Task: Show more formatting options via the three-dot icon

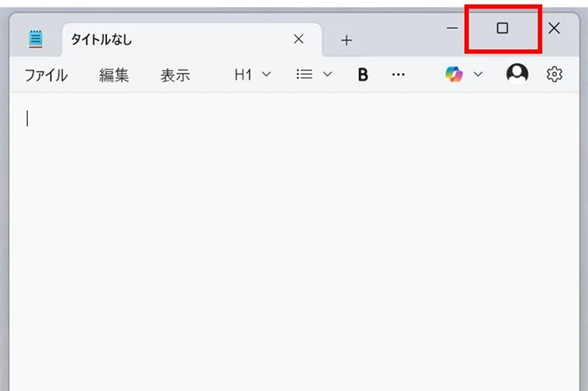Action: pos(398,74)
